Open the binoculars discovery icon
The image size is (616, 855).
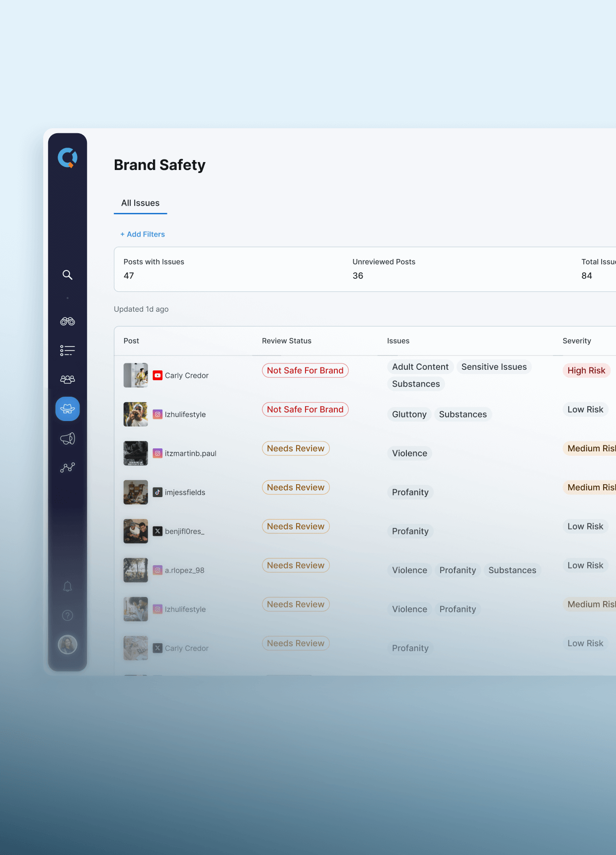68,322
